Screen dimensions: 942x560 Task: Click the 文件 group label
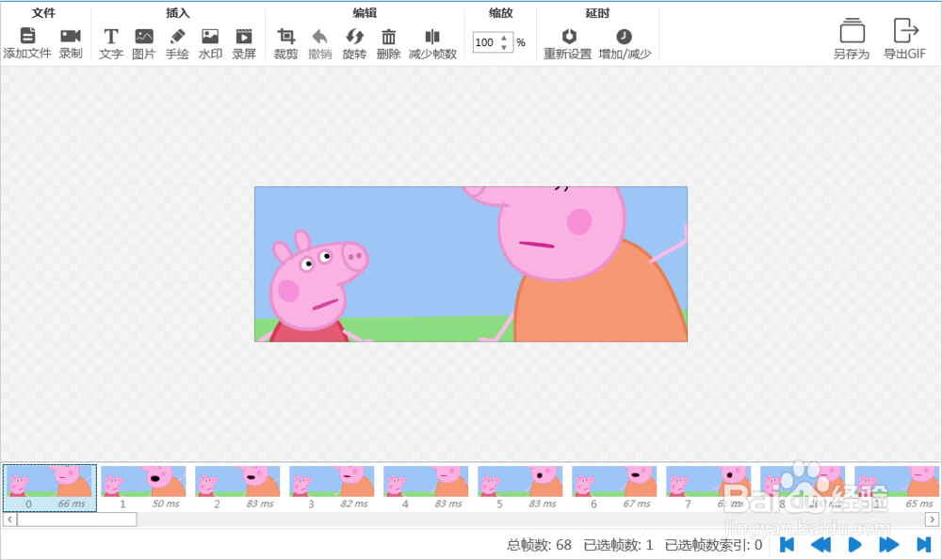[x=43, y=12]
